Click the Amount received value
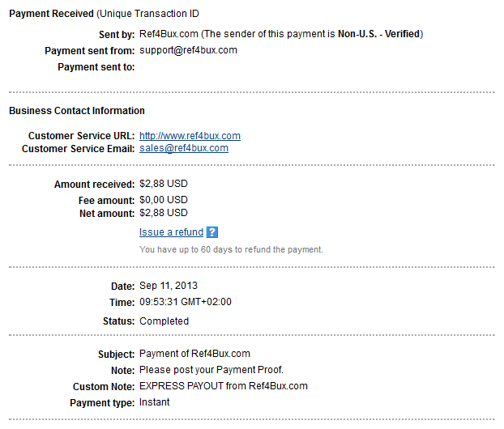The image size is (504, 429). (x=164, y=185)
